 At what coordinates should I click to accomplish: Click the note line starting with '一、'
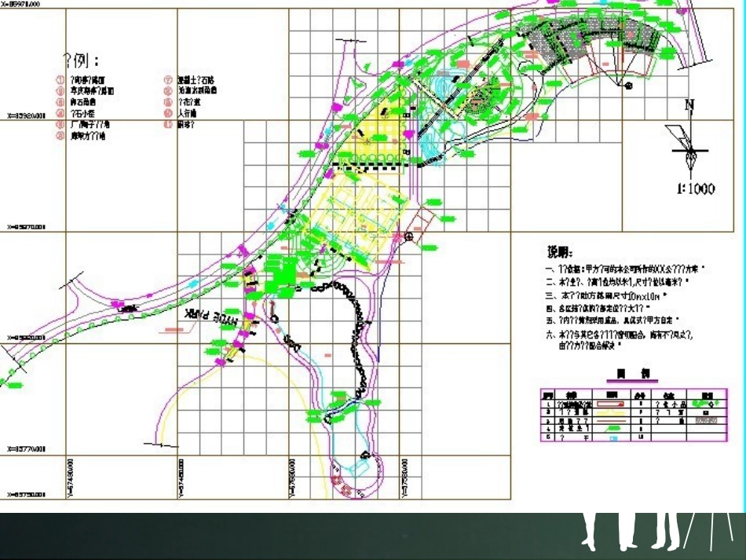(x=625, y=269)
